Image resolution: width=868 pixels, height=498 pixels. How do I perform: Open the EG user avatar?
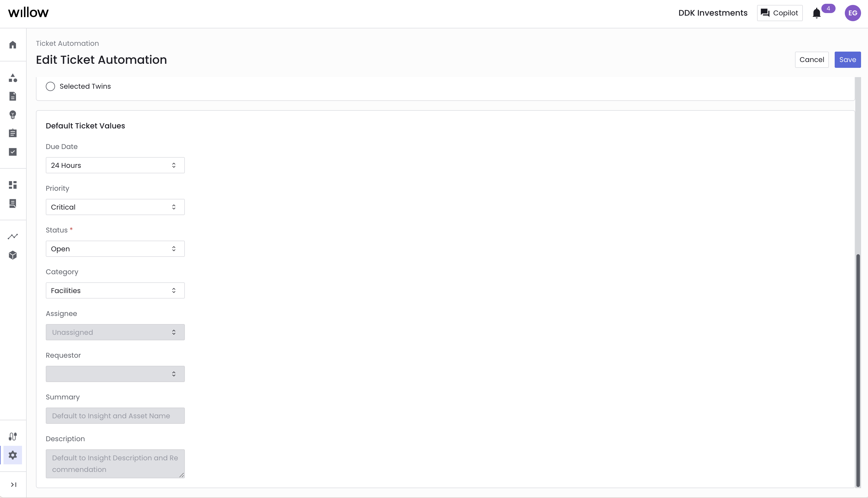853,13
